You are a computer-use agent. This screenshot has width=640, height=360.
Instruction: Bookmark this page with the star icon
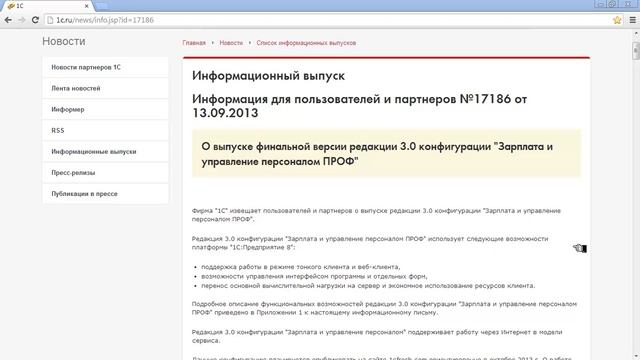click(x=617, y=20)
